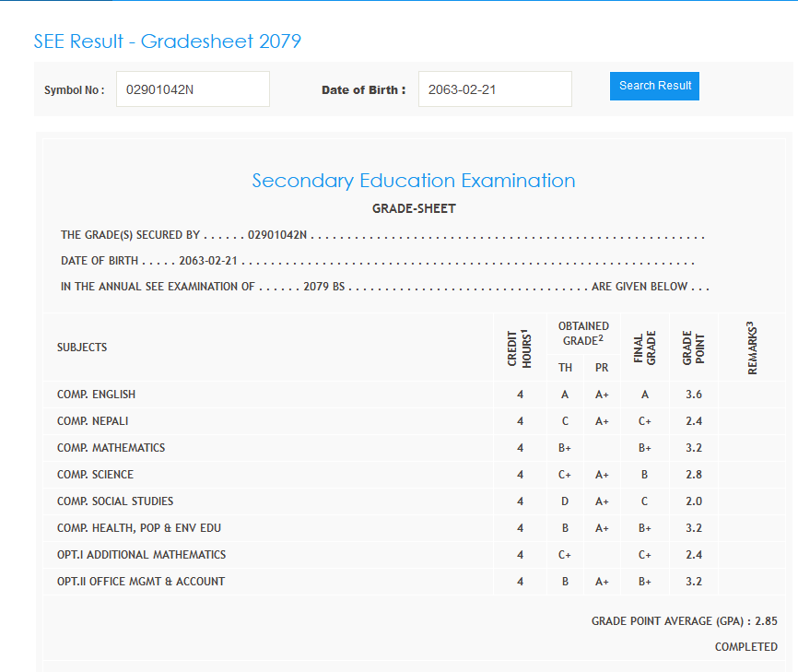Click the COMP. SOCIAL STUDIES subject name
Image resolution: width=798 pixels, height=672 pixels.
tap(115, 501)
